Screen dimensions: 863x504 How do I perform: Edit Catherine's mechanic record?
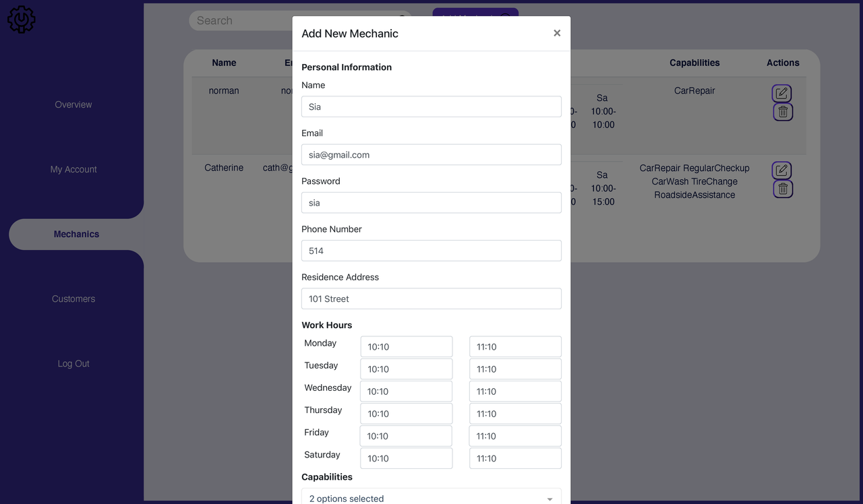click(782, 170)
